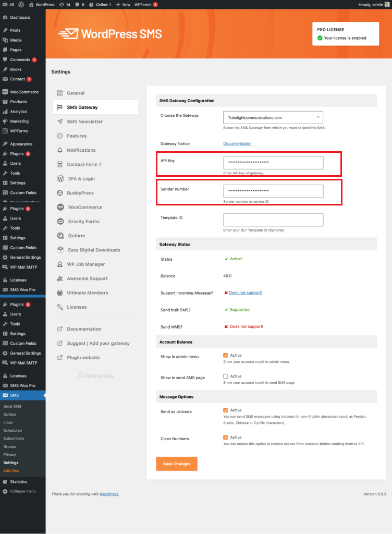Disable Show in admin menu checkbox
This screenshot has height=534, width=392.
pos(226,356)
